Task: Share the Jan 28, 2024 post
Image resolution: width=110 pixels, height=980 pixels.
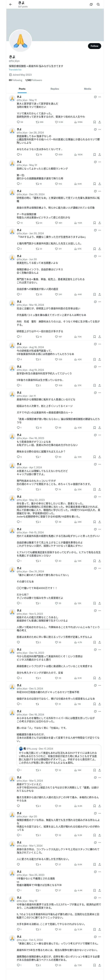Action: point(99,155)
